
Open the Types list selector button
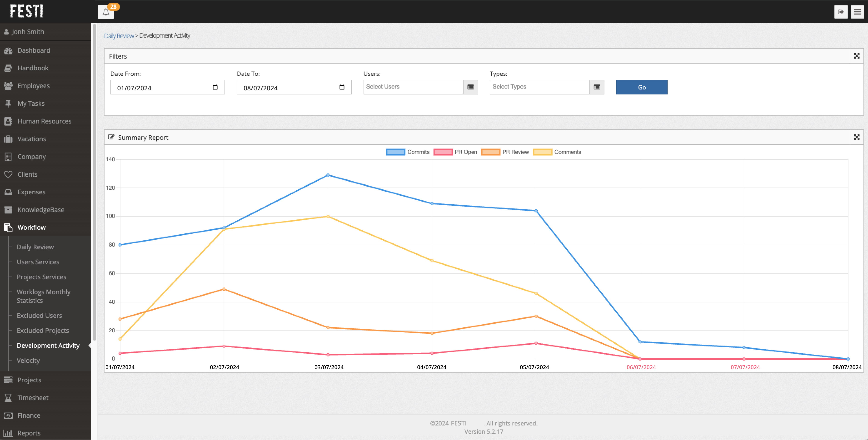coord(597,87)
